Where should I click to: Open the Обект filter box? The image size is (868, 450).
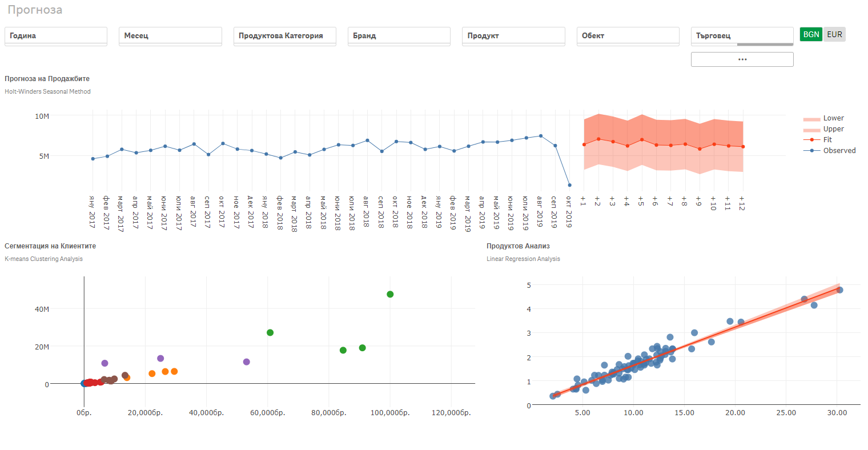tap(628, 35)
